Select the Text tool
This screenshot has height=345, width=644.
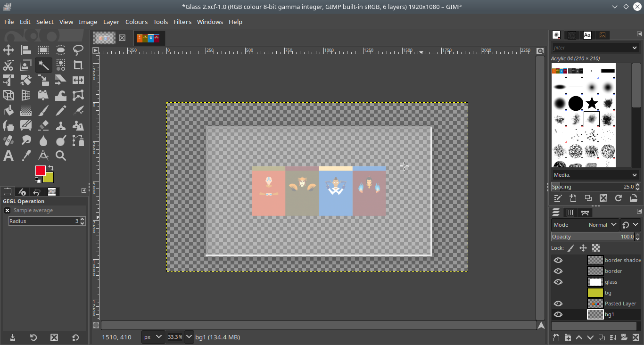pos(8,156)
